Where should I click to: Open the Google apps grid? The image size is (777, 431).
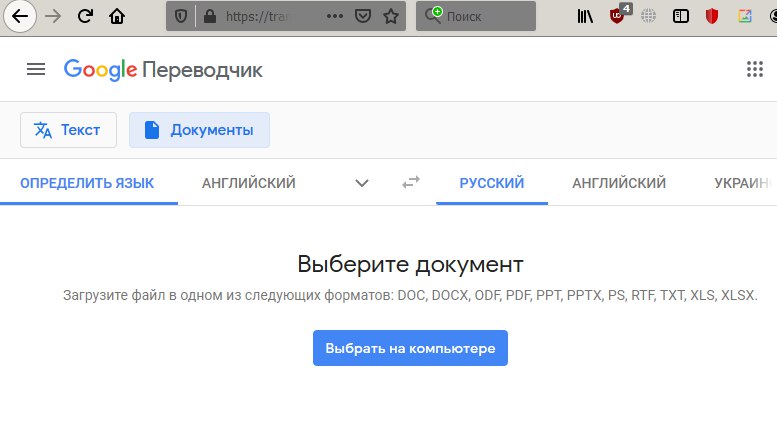pyautogui.click(x=755, y=69)
